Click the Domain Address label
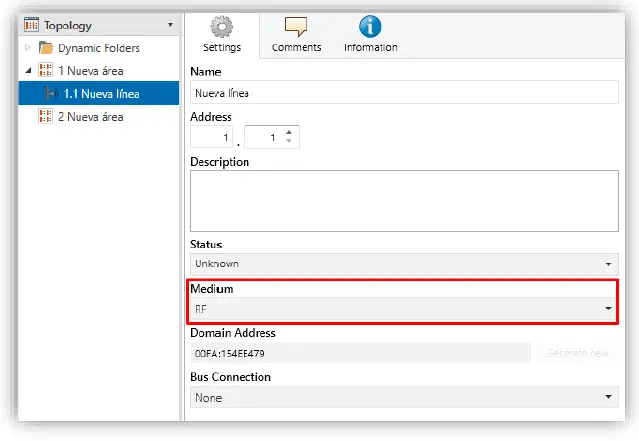 pyautogui.click(x=233, y=333)
